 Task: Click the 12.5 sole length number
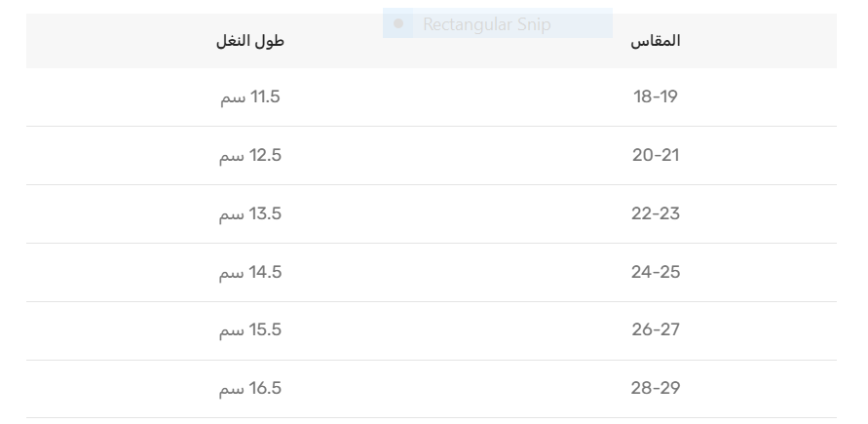(265, 156)
